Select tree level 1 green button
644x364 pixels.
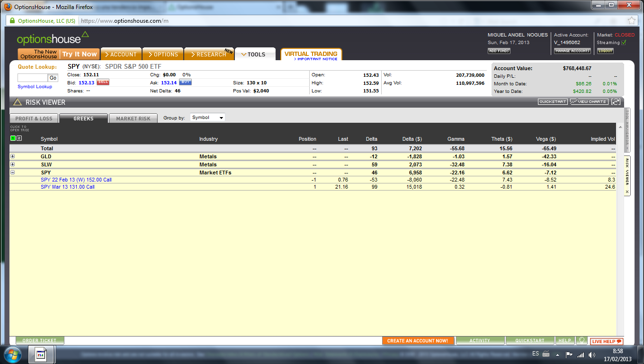[13, 138]
